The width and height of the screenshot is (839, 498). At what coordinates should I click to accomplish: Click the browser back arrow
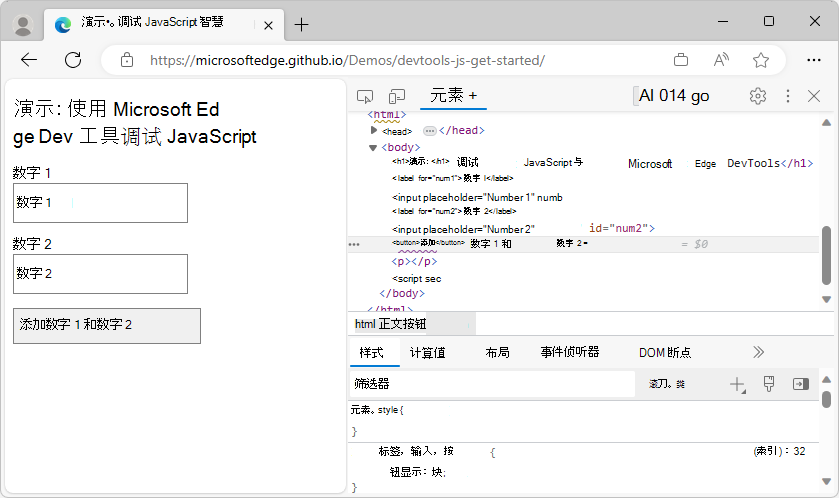(29, 60)
